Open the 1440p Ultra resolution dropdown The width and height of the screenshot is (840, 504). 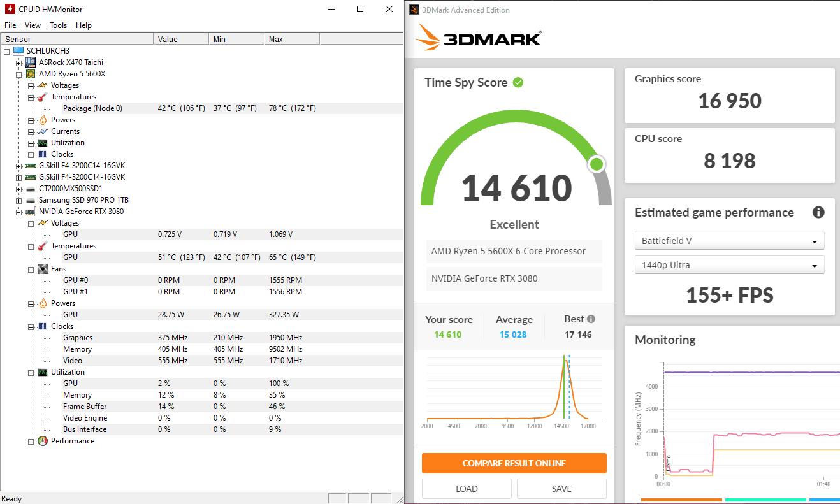tap(729, 265)
